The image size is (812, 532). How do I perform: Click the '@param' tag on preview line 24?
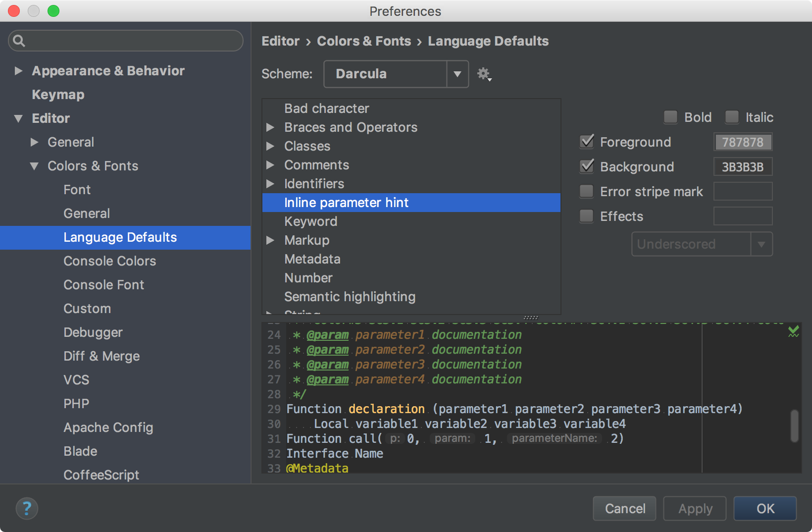pos(328,335)
